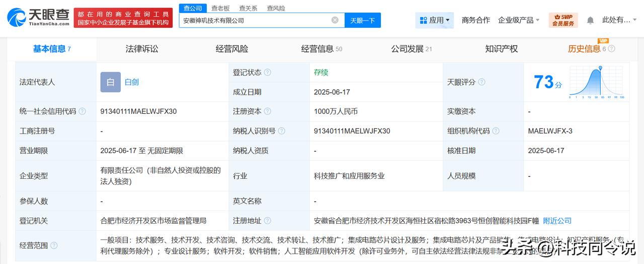Open the 此处有… account dropdown

(619, 20)
